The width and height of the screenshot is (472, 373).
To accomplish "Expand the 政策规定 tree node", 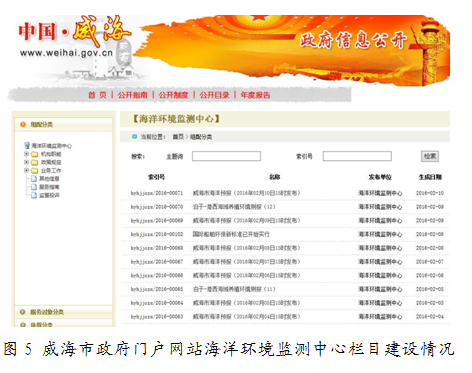I will pos(26,162).
